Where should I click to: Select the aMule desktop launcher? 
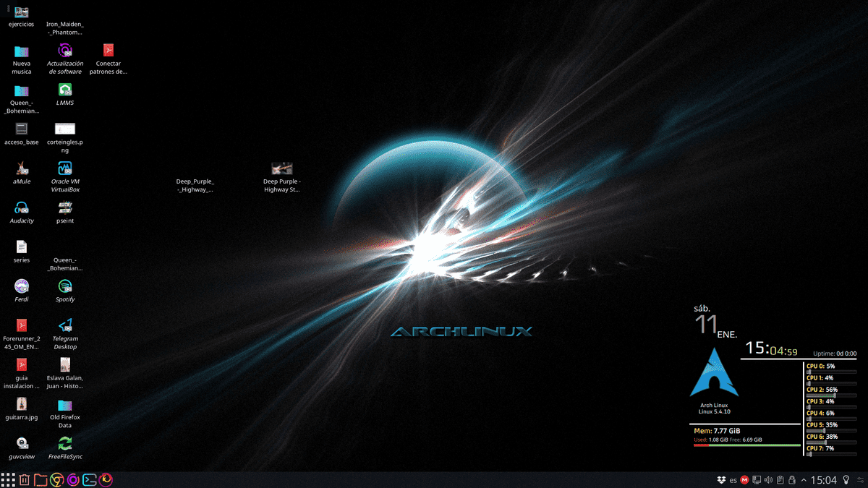click(22, 174)
